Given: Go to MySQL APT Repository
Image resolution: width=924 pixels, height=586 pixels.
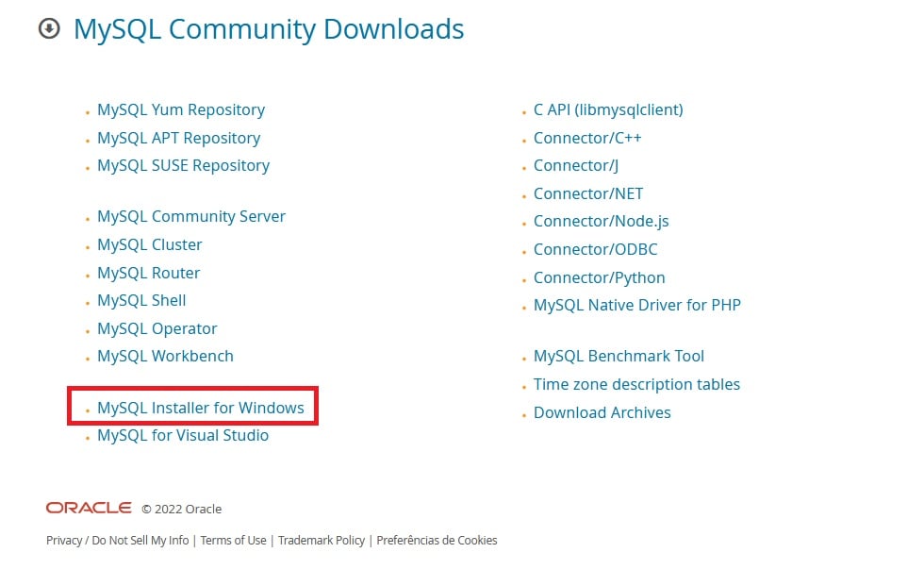Looking at the screenshot, I should coord(178,139).
